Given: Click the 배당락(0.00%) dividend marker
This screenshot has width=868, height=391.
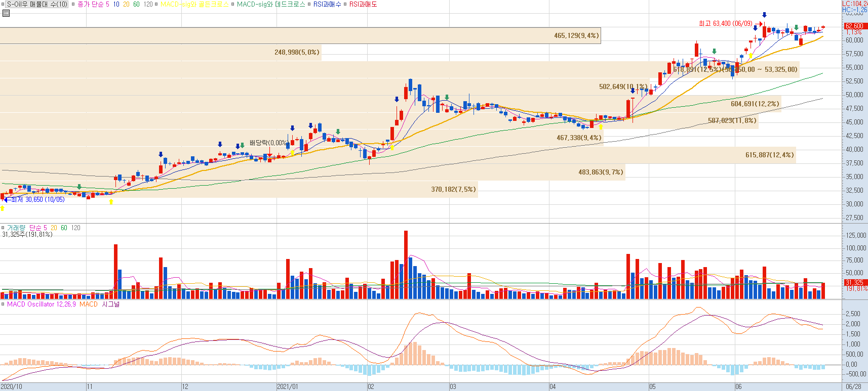Looking at the screenshot, I should click(268, 143).
